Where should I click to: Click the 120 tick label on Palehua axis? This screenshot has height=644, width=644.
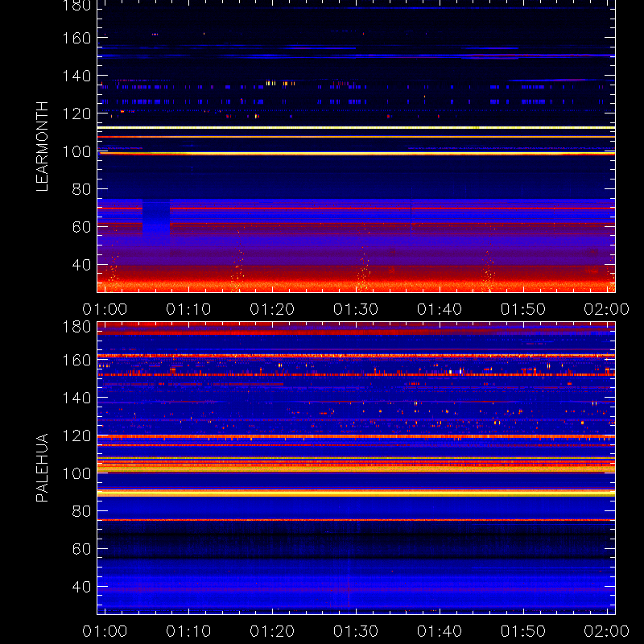coord(76,436)
